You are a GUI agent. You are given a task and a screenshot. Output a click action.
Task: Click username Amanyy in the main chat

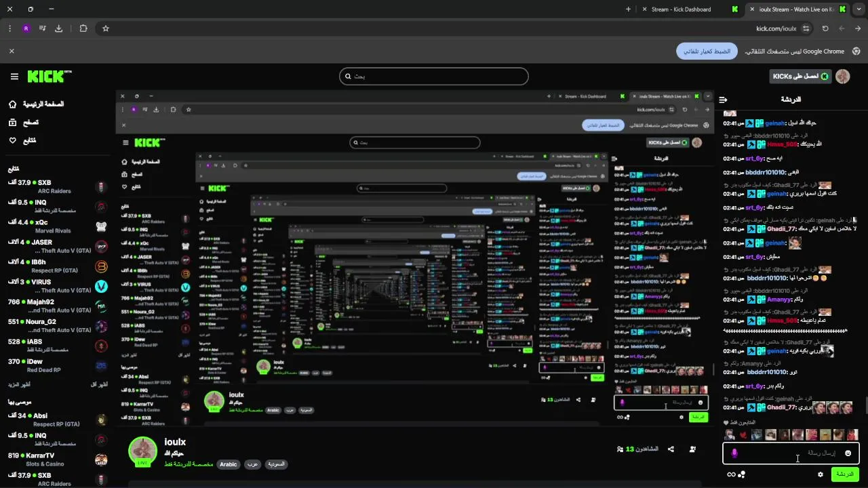[x=779, y=300]
